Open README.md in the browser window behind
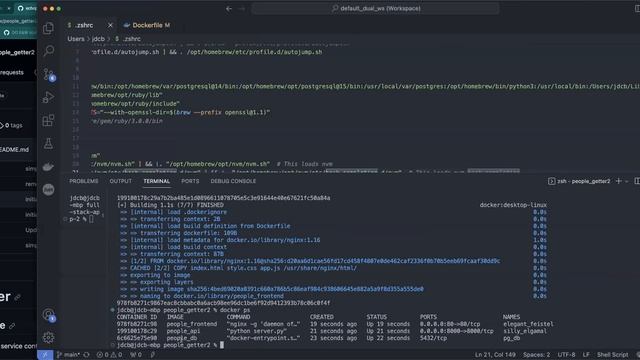 coord(15,149)
